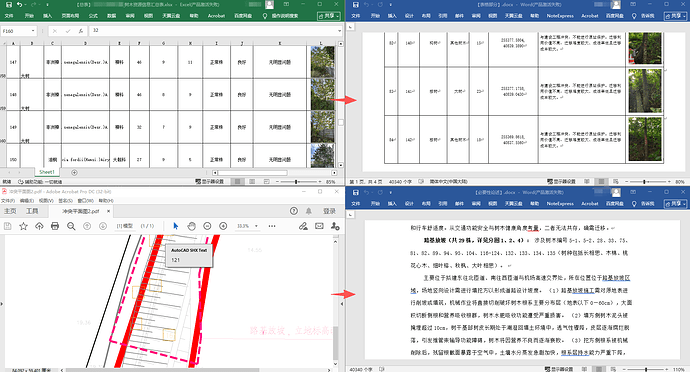Open Acrobat help question mark icon
The height and width of the screenshot is (372, 690).
(294, 211)
